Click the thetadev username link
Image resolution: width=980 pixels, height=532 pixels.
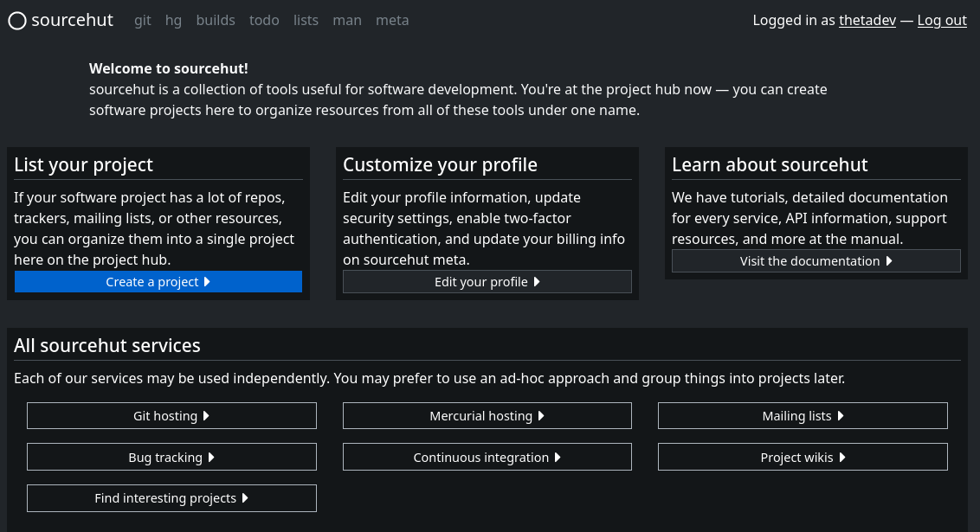(x=867, y=21)
